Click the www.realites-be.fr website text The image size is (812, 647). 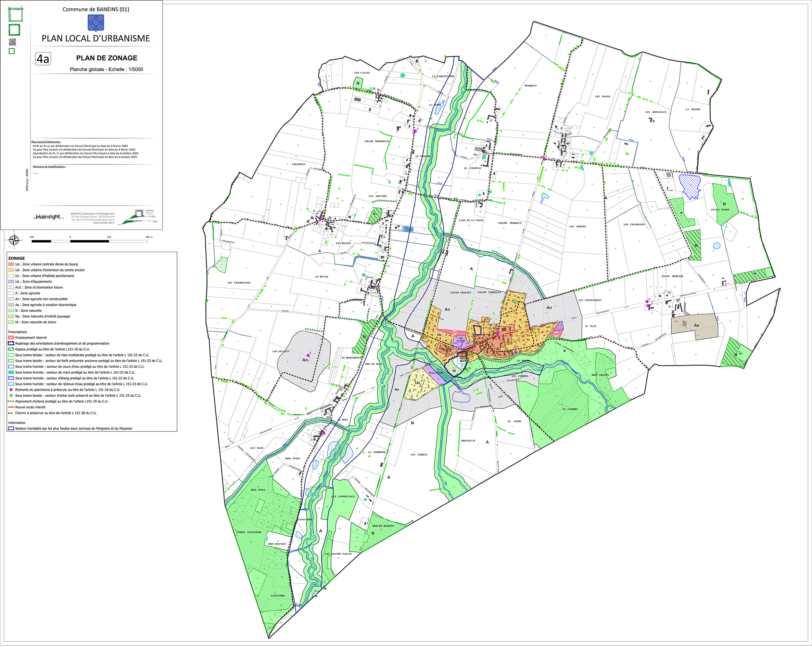pyautogui.click(x=104, y=223)
